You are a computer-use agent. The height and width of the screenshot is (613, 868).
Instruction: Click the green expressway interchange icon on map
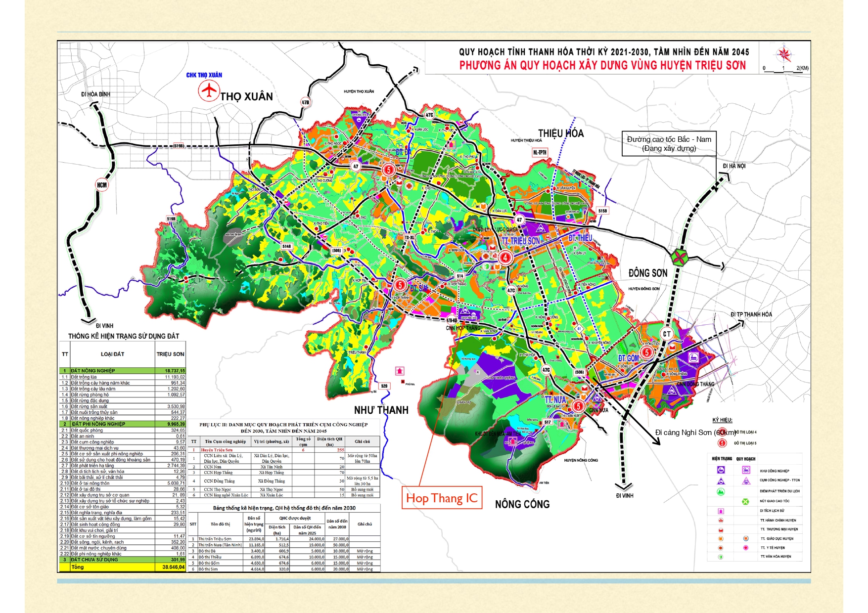pyautogui.click(x=680, y=257)
